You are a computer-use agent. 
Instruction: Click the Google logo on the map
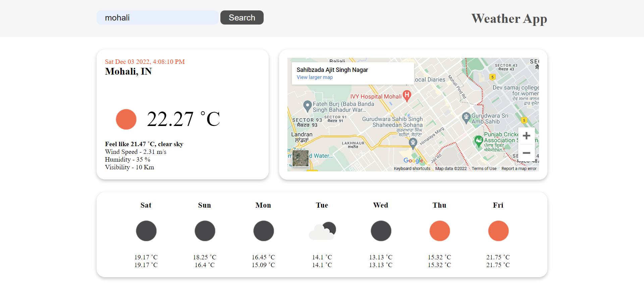point(413,161)
